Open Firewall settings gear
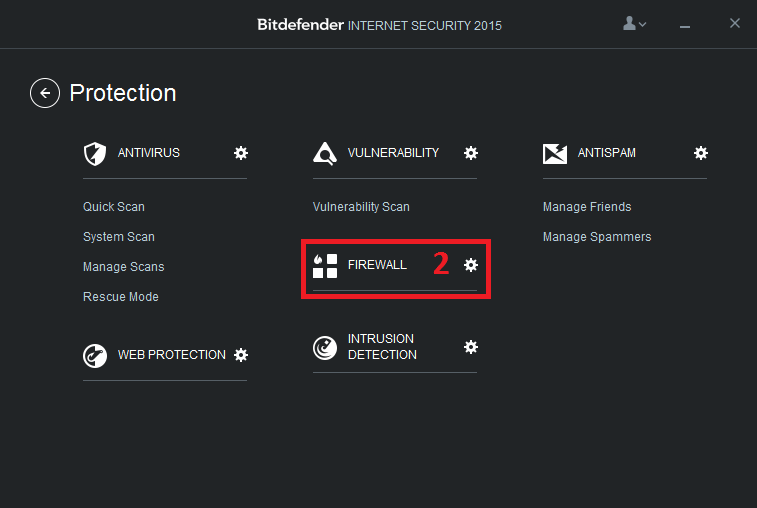 471,265
